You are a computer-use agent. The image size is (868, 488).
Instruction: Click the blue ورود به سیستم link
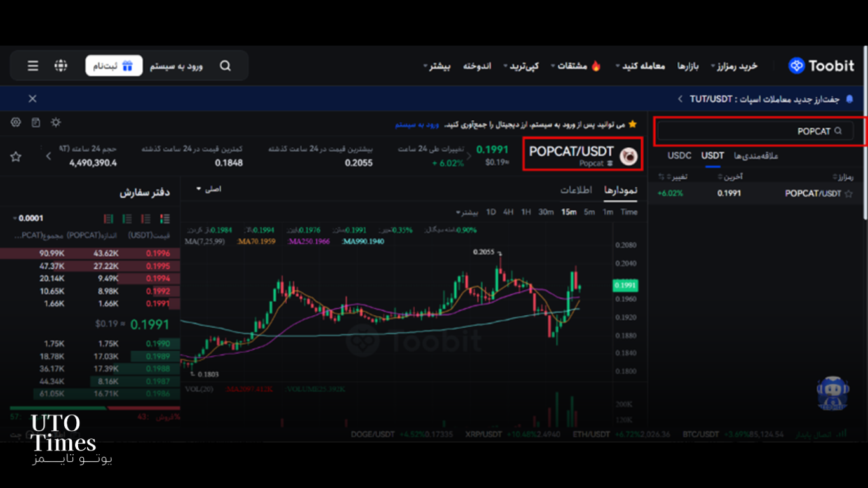click(x=417, y=125)
